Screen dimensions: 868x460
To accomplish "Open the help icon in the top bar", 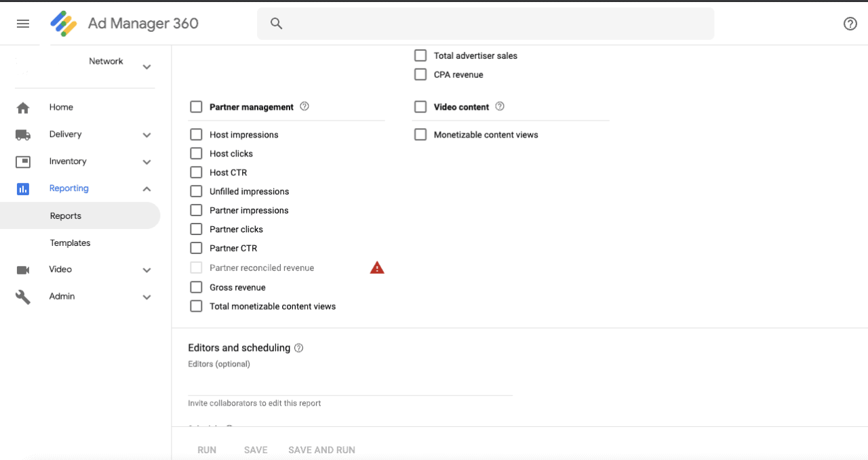I will pos(850,23).
